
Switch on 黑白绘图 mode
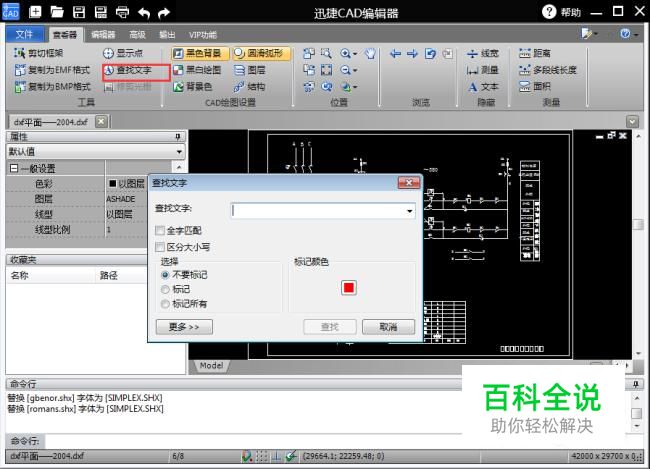click(197, 70)
